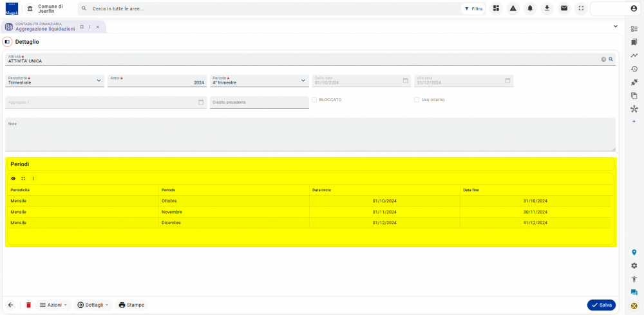Click the Stampe print button
The width and height of the screenshot is (644, 315).
[131, 305]
